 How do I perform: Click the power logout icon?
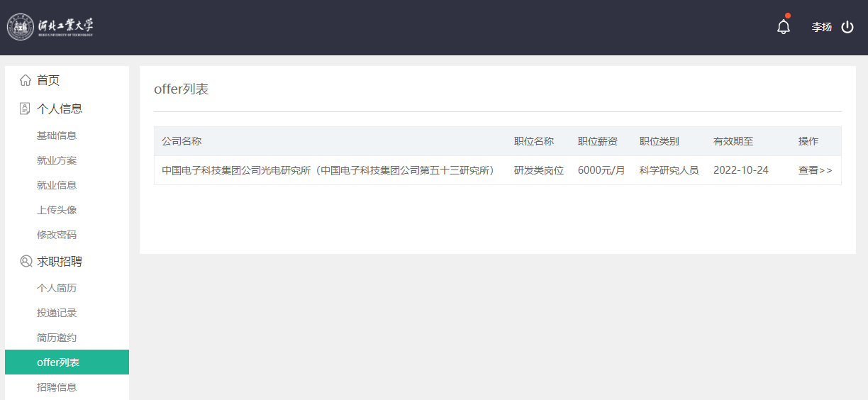pyautogui.click(x=847, y=27)
